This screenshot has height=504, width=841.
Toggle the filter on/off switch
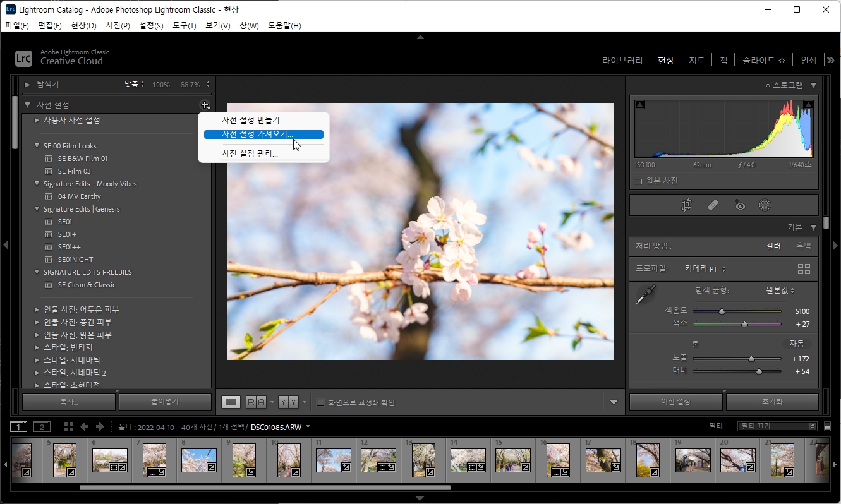tap(828, 427)
